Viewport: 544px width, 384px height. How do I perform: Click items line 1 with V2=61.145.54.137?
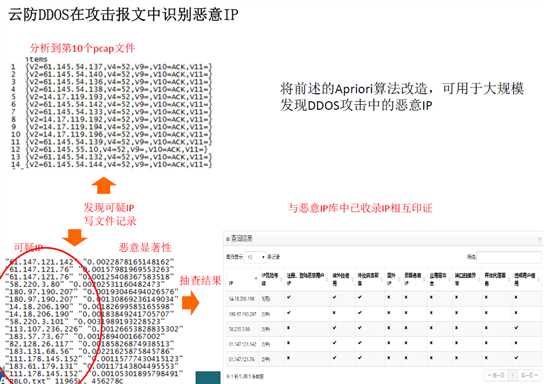119,67
